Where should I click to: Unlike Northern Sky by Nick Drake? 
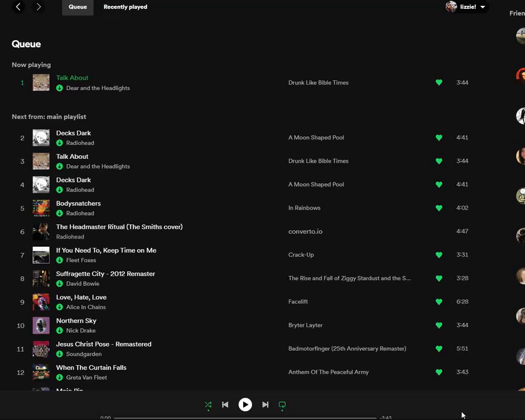(439, 325)
